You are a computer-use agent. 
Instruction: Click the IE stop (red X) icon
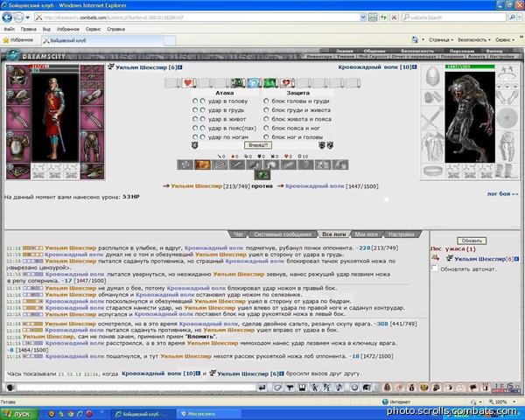[395, 17]
